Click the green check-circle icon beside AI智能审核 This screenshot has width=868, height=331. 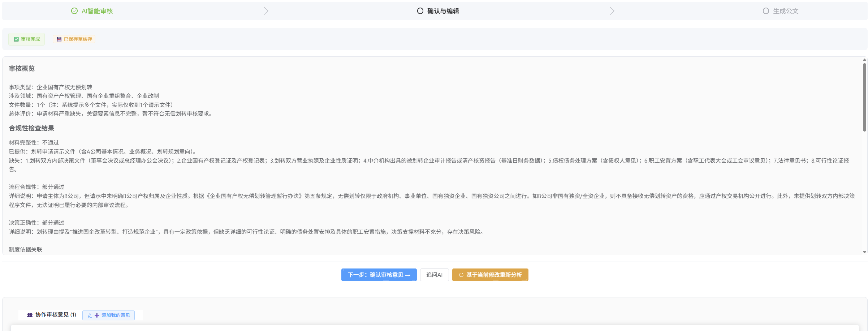pos(74,11)
